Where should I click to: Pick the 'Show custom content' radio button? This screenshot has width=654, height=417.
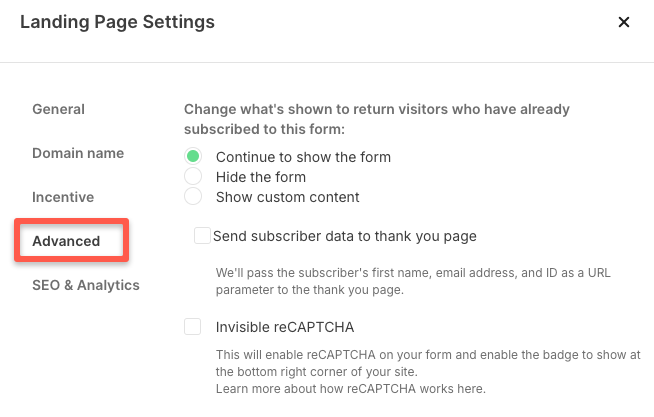click(x=193, y=197)
